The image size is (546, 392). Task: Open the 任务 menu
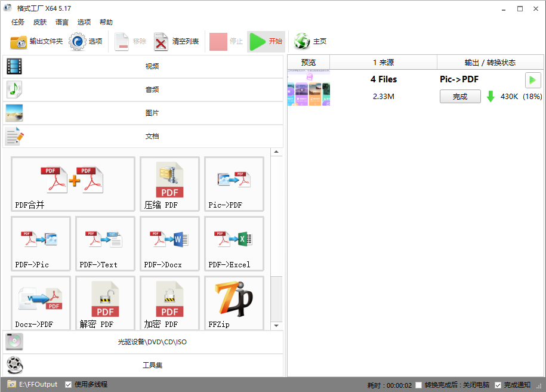(18, 22)
